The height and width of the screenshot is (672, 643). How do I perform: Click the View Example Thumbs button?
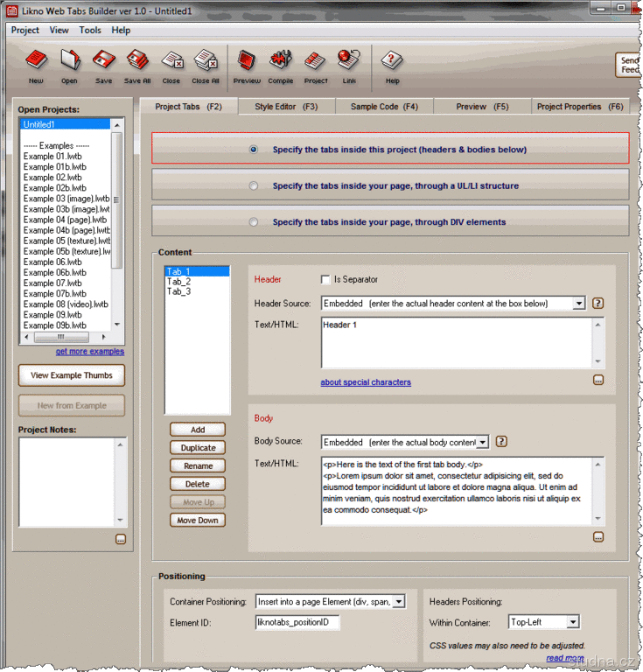[72, 375]
